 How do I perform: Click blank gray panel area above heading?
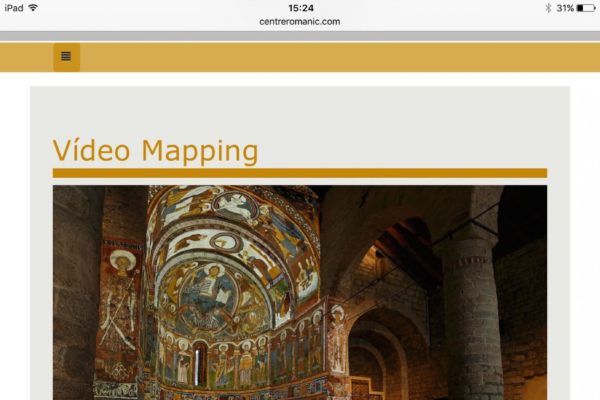pyautogui.click(x=300, y=108)
